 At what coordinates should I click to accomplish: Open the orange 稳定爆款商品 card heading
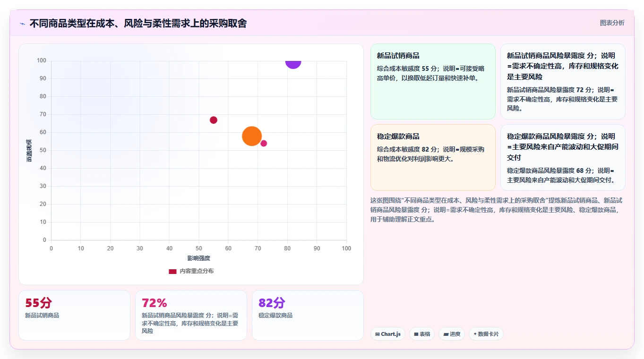tap(398, 137)
